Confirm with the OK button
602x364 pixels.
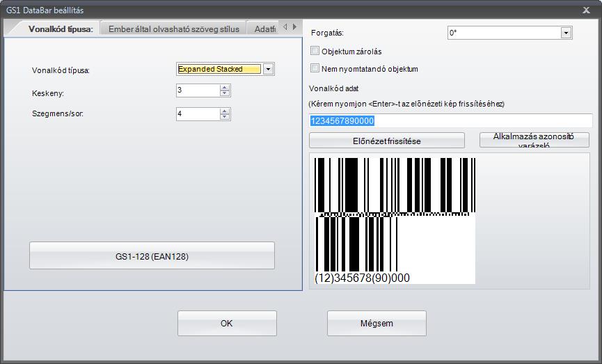point(227,324)
